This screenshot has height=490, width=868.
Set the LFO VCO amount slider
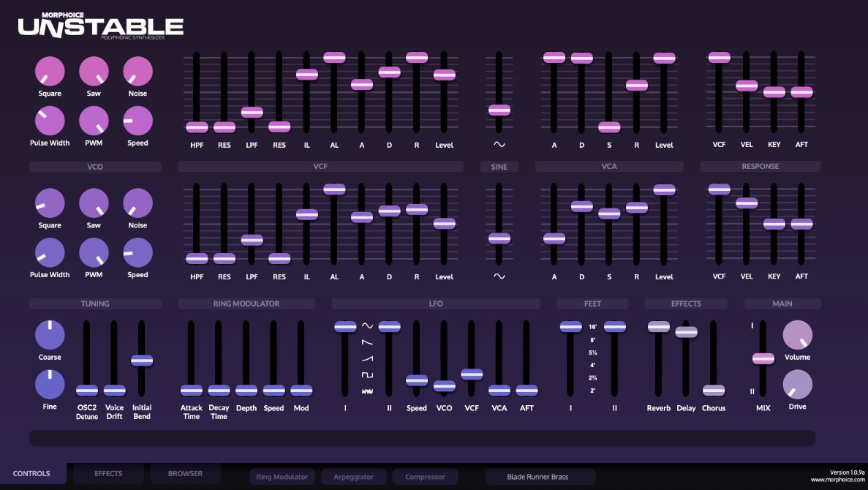click(x=444, y=386)
